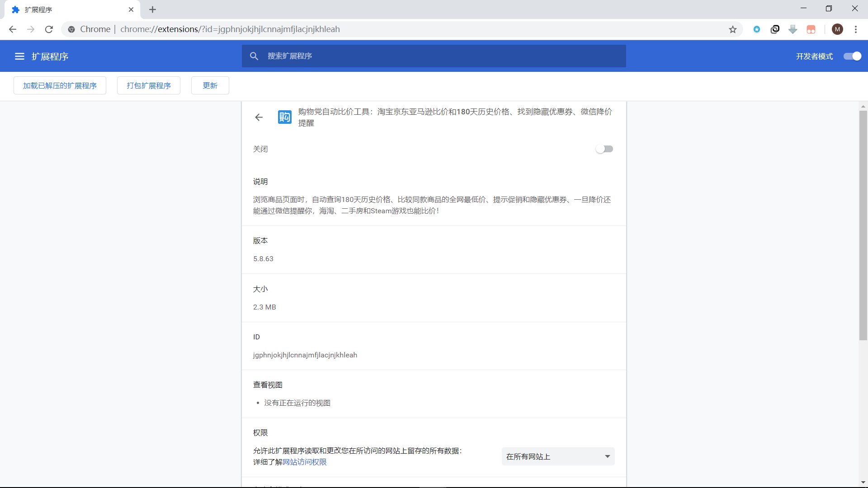This screenshot has width=868, height=488.
Task: Open the Chrome three-dot menu
Action: click(856, 29)
